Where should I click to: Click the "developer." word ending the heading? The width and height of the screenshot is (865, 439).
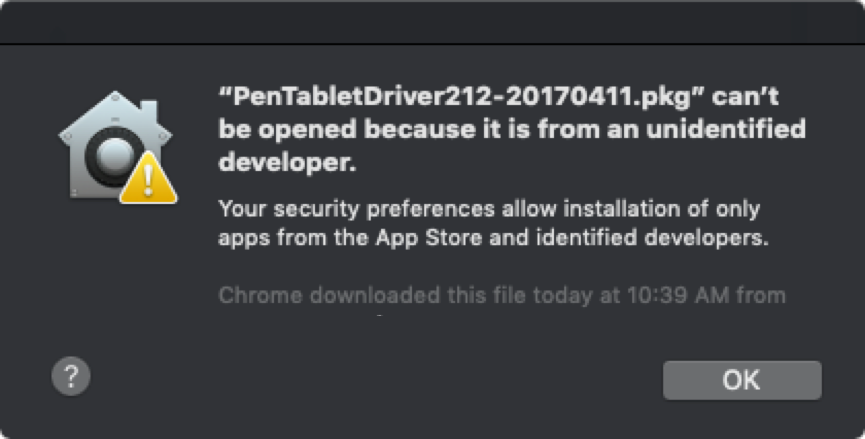tap(287, 163)
